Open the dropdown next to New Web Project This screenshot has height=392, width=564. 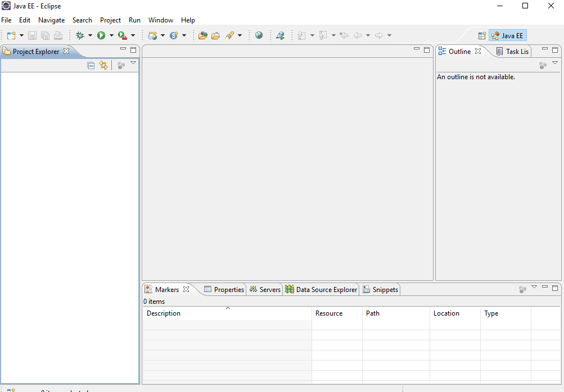pyautogui.click(x=163, y=35)
